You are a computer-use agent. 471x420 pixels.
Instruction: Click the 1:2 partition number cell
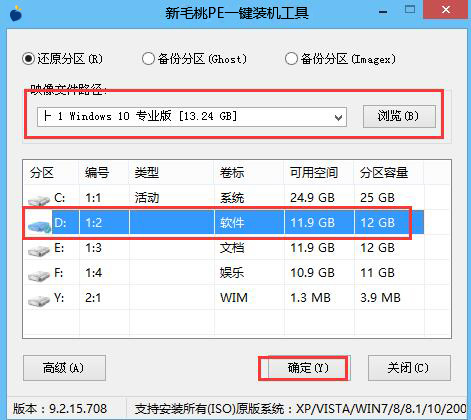93,223
